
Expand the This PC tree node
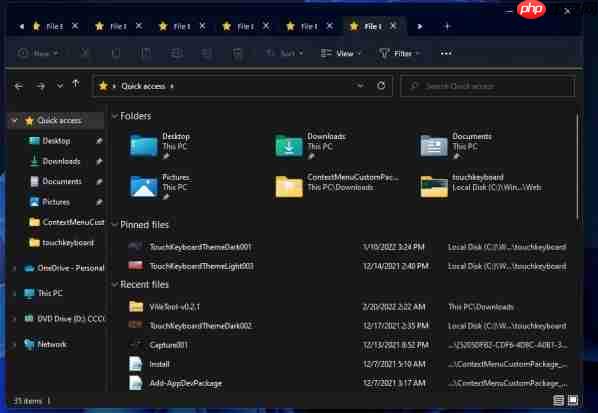(14, 294)
